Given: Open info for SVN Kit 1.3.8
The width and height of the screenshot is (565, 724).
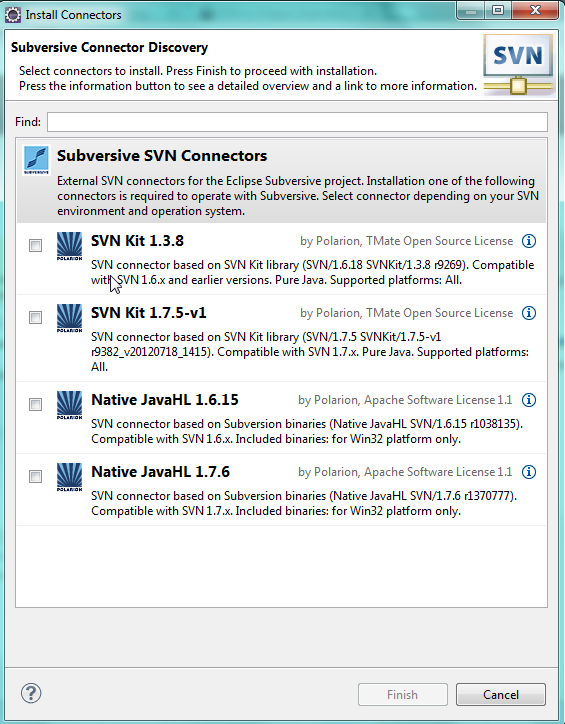Looking at the screenshot, I should click(x=529, y=241).
